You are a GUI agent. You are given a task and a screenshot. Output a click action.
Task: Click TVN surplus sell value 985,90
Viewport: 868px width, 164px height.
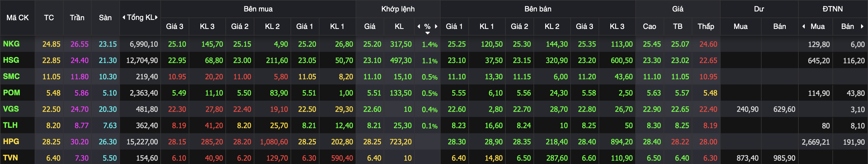pos(784,158)
